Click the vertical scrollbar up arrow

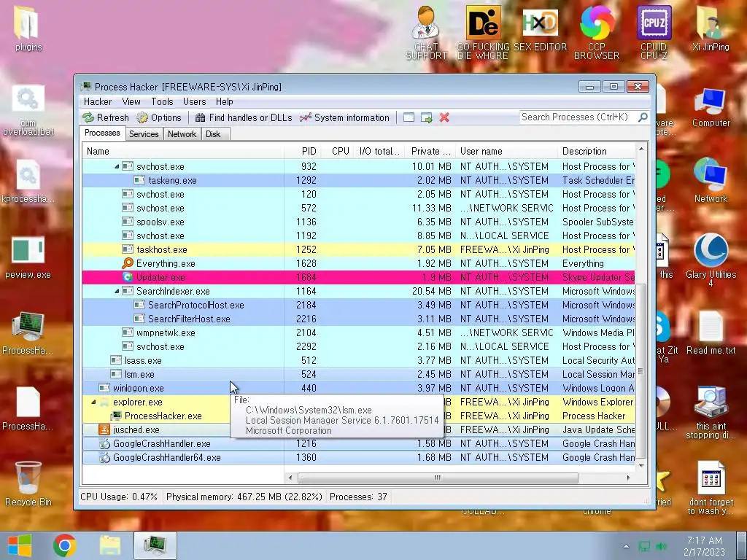click(x=641, y=149)
